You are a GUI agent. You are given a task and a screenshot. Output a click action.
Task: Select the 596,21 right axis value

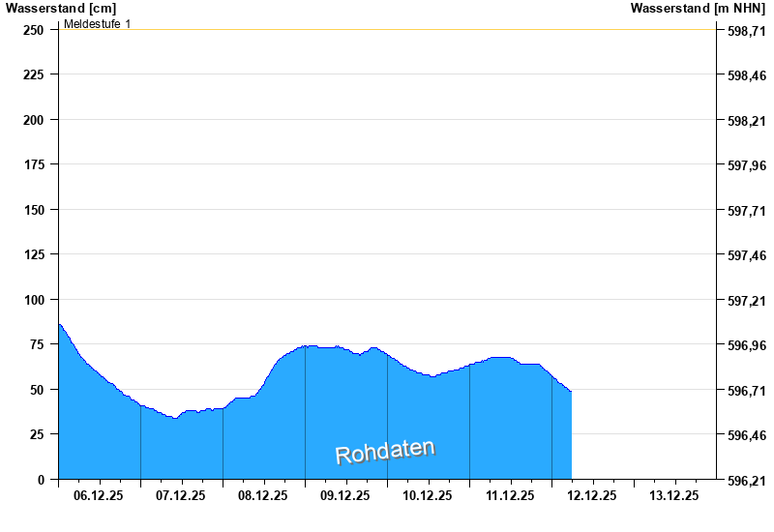(x=746, y=481)
